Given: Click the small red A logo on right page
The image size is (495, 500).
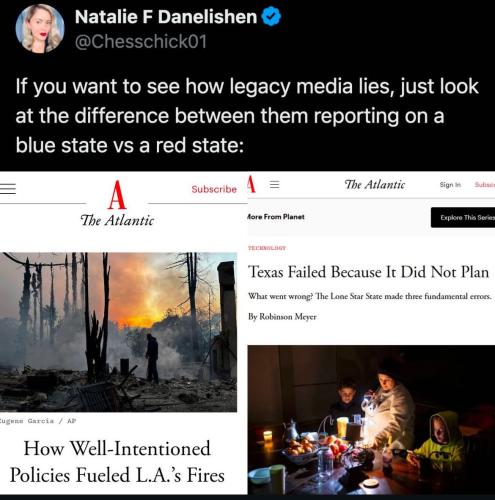Looking at the screenshot, I should tap(251, 184).
